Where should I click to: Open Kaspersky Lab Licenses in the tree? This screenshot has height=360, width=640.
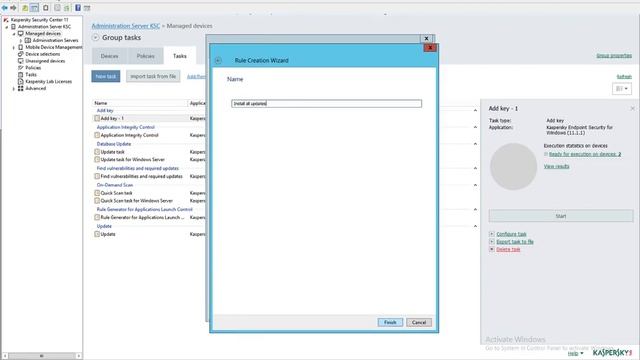click(49, 82)
